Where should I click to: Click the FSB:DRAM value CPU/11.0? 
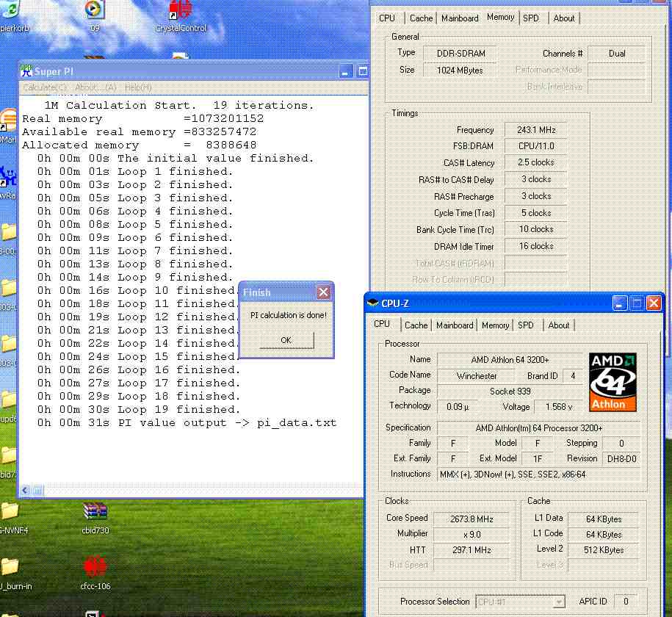536,145
